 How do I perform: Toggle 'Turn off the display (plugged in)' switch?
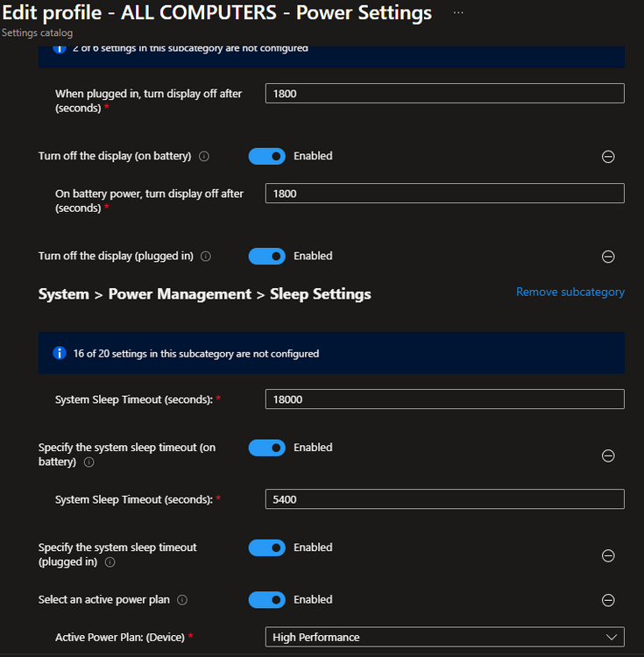(x=267, y=256)
